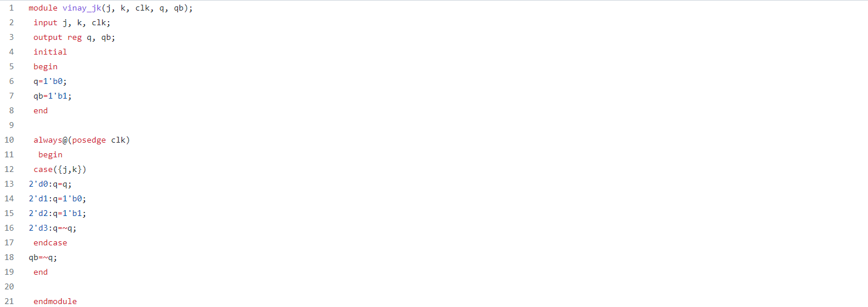Click the 2'd2:q=1'b1; case line
The image size is (868, 307).
tap(58, 213)
